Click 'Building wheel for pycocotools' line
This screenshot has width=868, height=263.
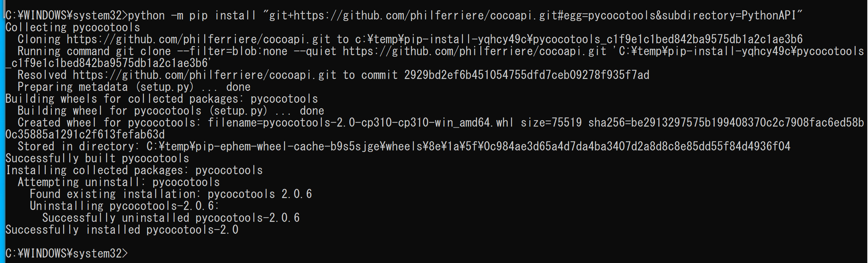click(171, 110)
